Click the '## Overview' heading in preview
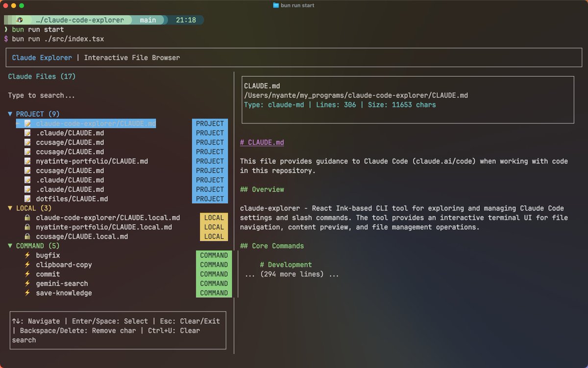Image resolution: width=588 pixels, height=368 pixels. coord(262,189)
